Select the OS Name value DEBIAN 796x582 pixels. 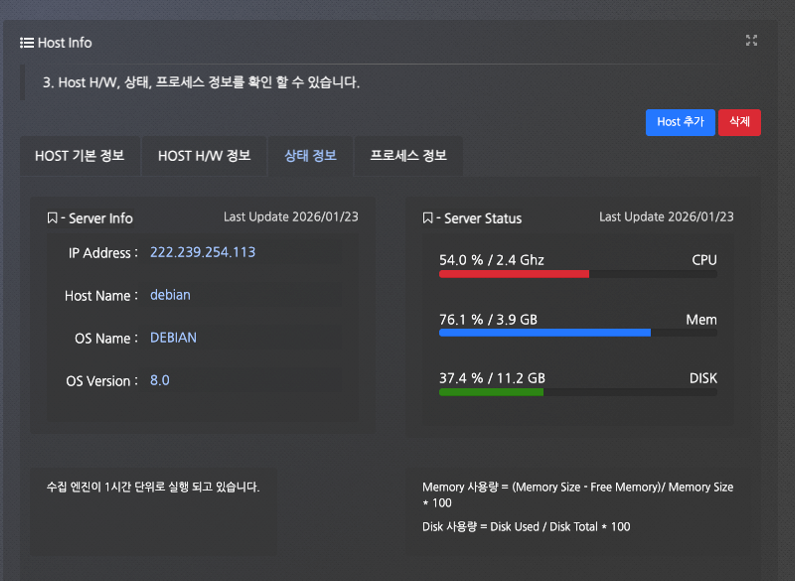point(173,338)
